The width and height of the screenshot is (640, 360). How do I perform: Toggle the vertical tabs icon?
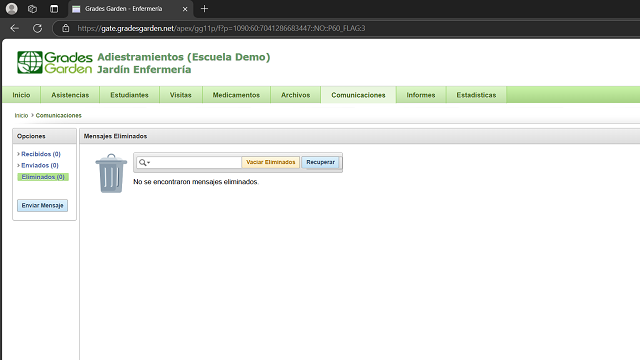(x=54, y=9)
